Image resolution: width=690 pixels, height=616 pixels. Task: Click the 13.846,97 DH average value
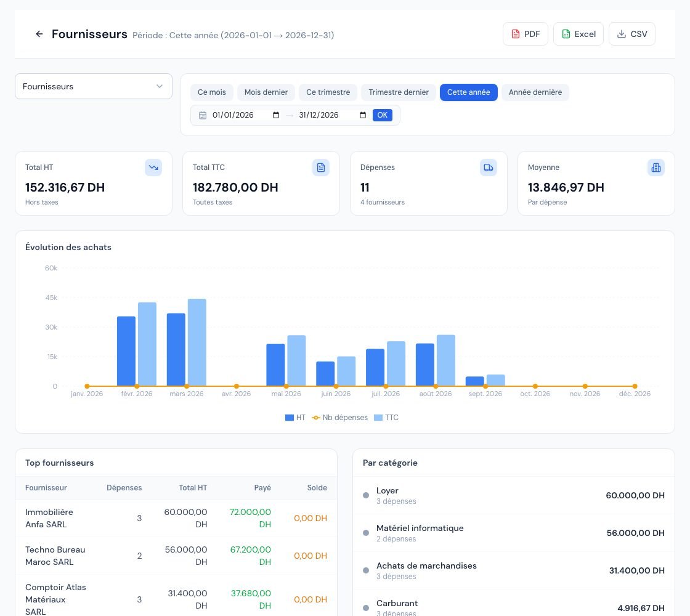tap(566, 187)
